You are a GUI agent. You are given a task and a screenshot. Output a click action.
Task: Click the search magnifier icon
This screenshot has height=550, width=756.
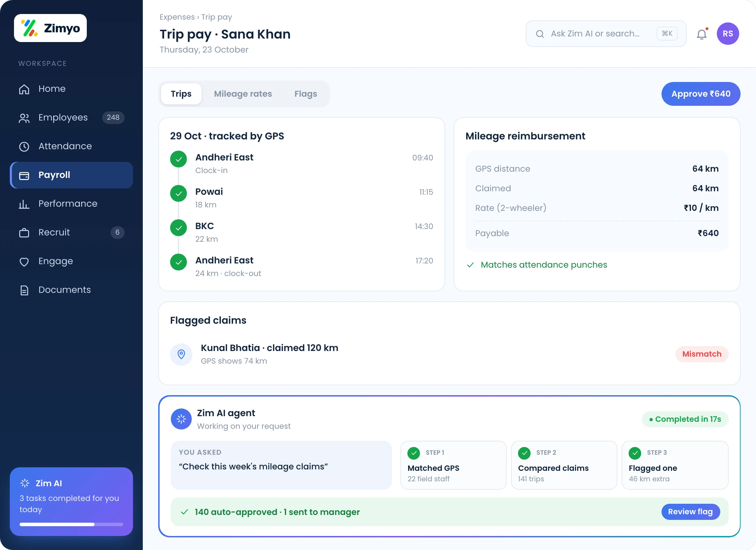(540, 34)
